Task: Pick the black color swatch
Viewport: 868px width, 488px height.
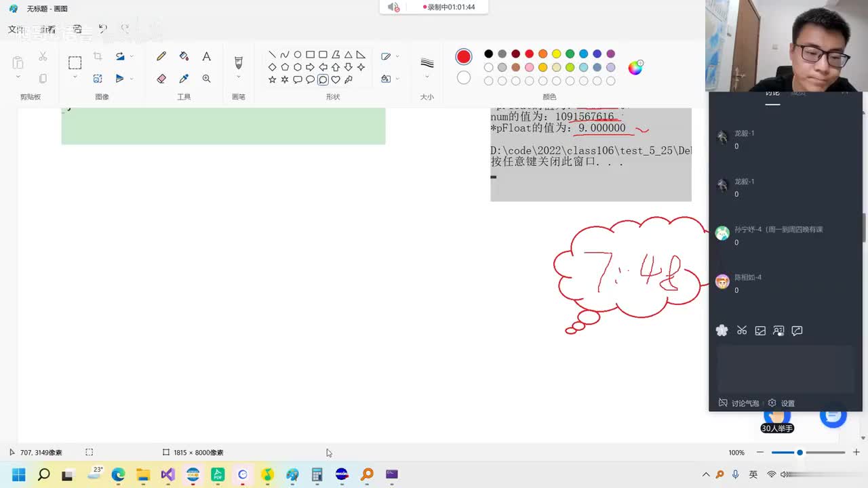Action: pyautogui.click(x=488, y=54)
